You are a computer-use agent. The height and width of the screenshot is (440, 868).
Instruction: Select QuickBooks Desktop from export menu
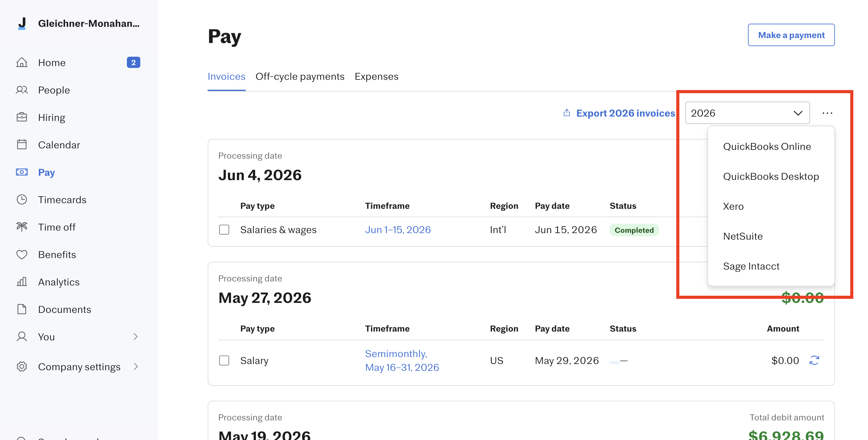[771, 176]
